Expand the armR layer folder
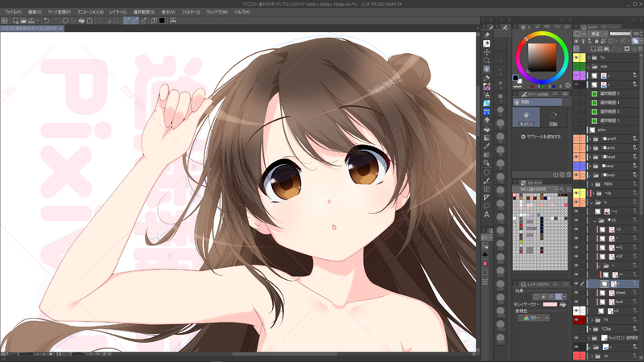 [x=590, y=138]
